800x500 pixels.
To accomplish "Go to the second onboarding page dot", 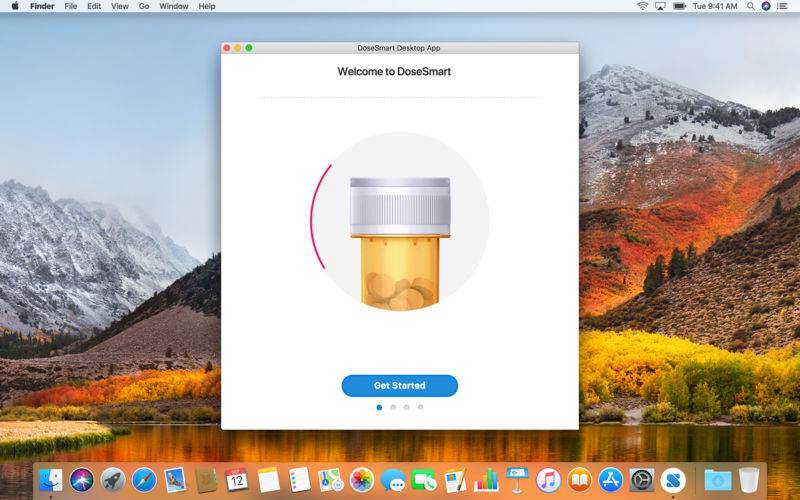I will click(x=393, y=408).
